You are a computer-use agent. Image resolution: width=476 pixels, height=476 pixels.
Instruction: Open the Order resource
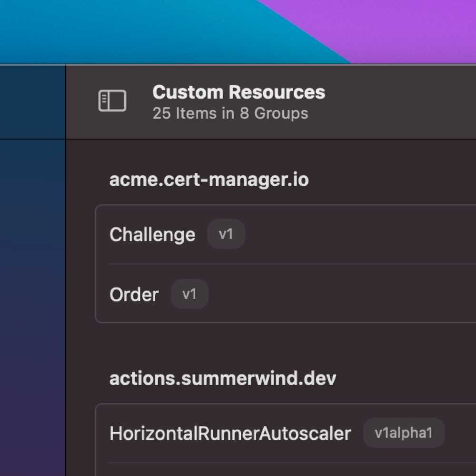(238, 294)
